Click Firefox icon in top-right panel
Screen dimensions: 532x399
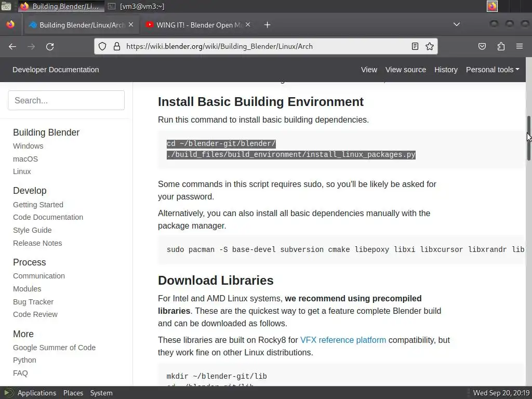(x=493, y=6)
